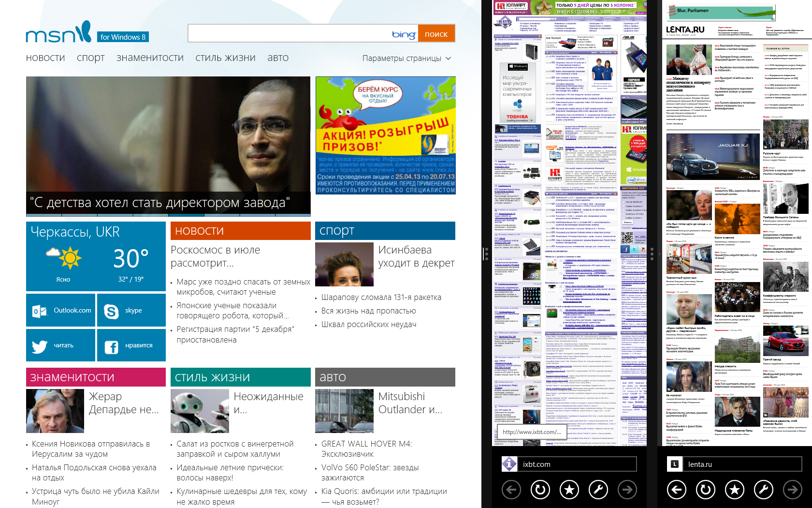Viewport: 812px width, 508px height.
Task: Click the MSN butterfly logo
Action: (x=58, y=32)
